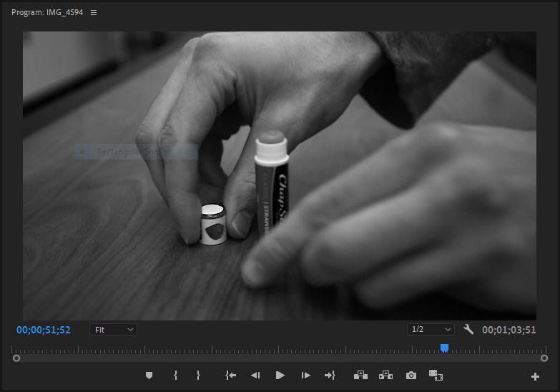Open the Program monitor panel menu

point(94,12)
